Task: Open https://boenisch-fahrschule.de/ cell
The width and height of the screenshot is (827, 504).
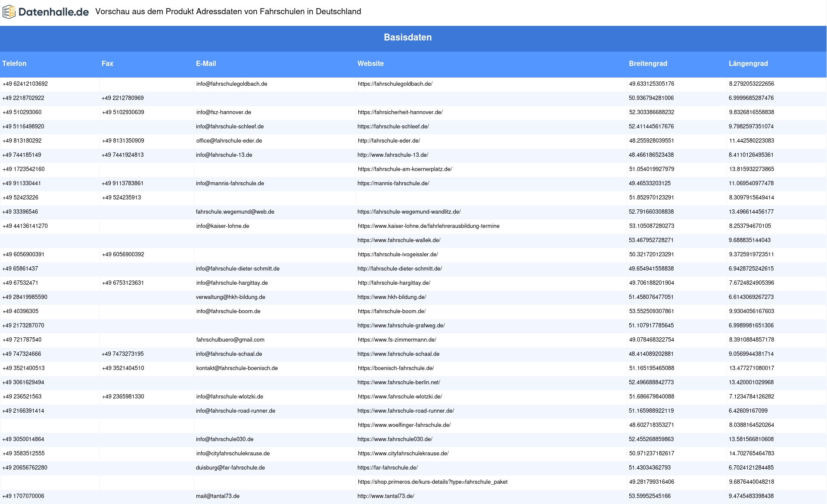Action: click(x=396, y=368)
